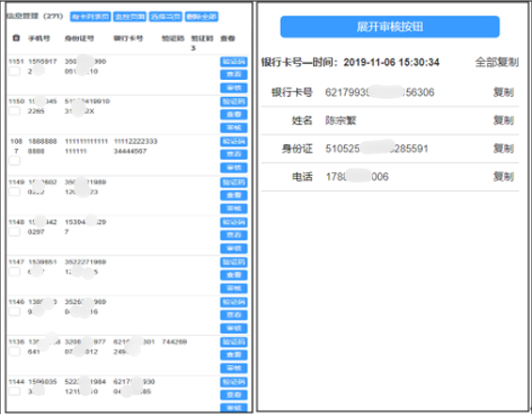Check the box for row 1149

click(x=14, y=192)
